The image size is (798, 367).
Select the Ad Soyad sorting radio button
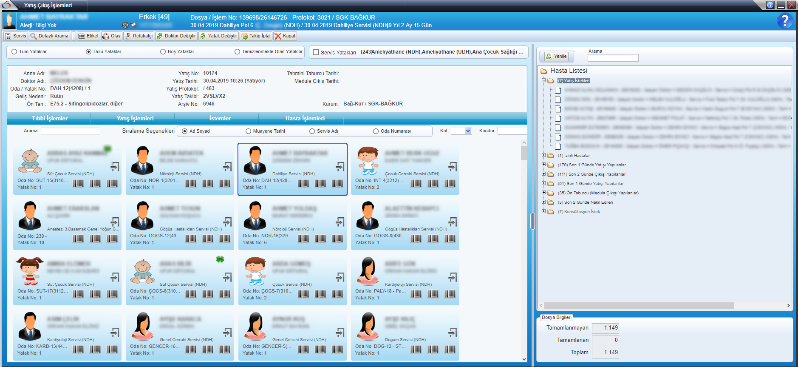(184, 131)
